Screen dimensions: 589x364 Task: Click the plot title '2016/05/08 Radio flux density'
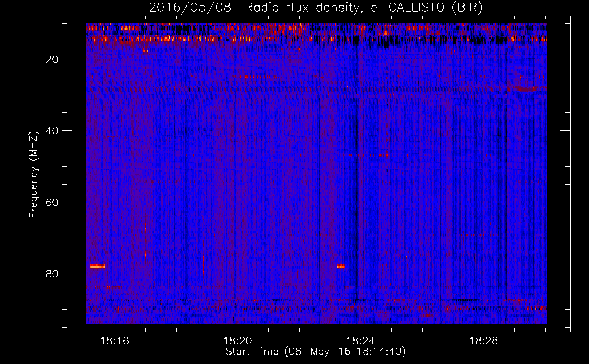click(315, 8)
